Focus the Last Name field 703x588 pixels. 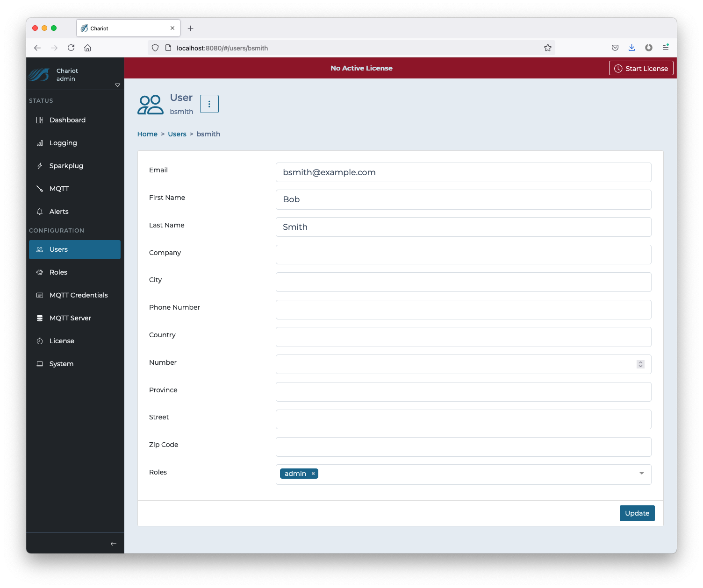click(x=464, y=227)
